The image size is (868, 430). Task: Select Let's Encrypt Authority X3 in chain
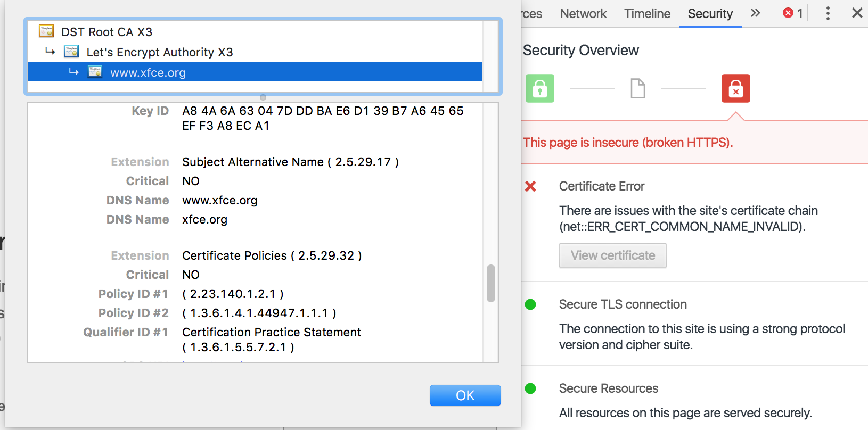coord(160,52)
